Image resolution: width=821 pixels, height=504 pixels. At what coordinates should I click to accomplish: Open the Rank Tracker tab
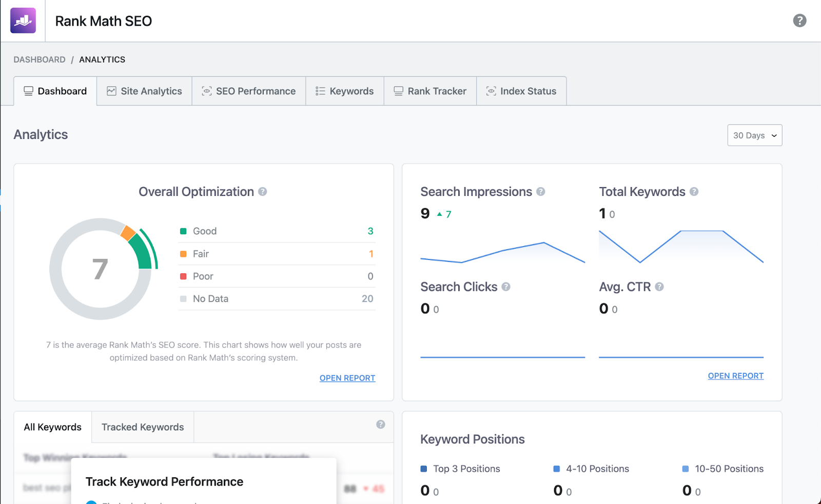coord(430,91)
